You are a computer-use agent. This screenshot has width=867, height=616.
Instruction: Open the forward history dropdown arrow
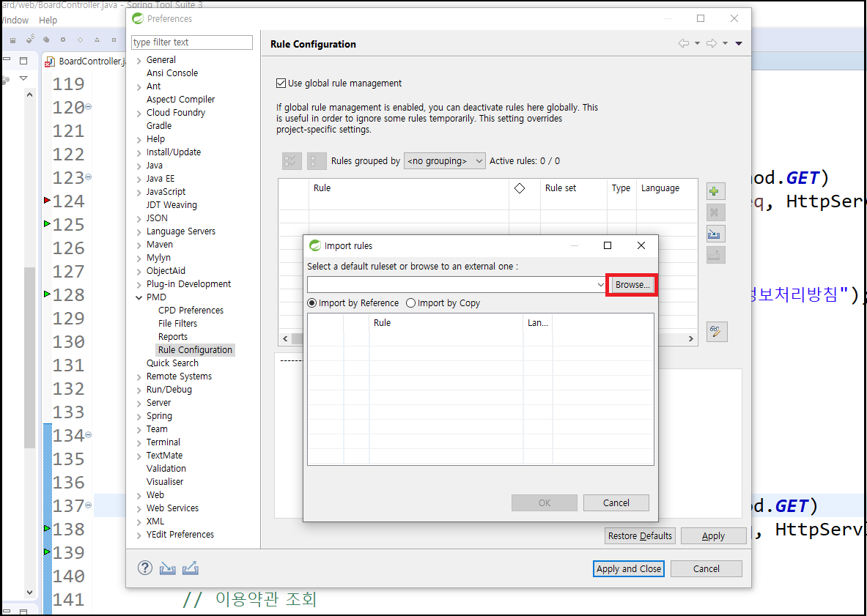click(x=725, y=44)
